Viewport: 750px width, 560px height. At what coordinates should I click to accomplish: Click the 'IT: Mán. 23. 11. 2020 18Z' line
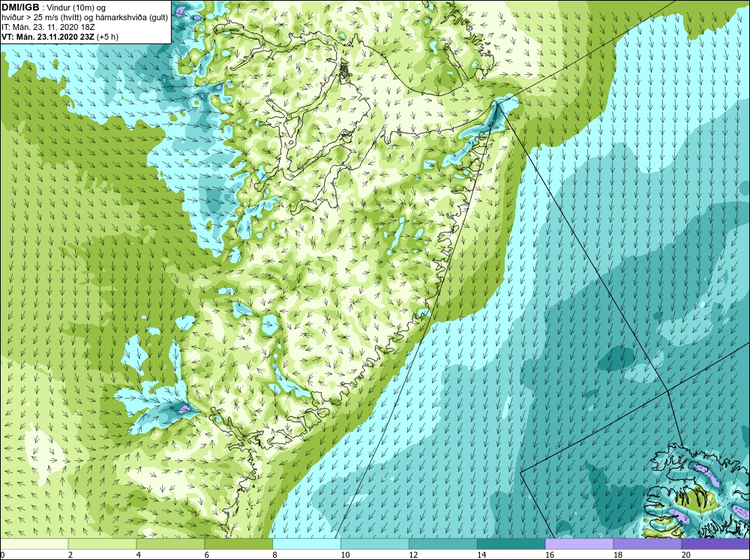48,27
